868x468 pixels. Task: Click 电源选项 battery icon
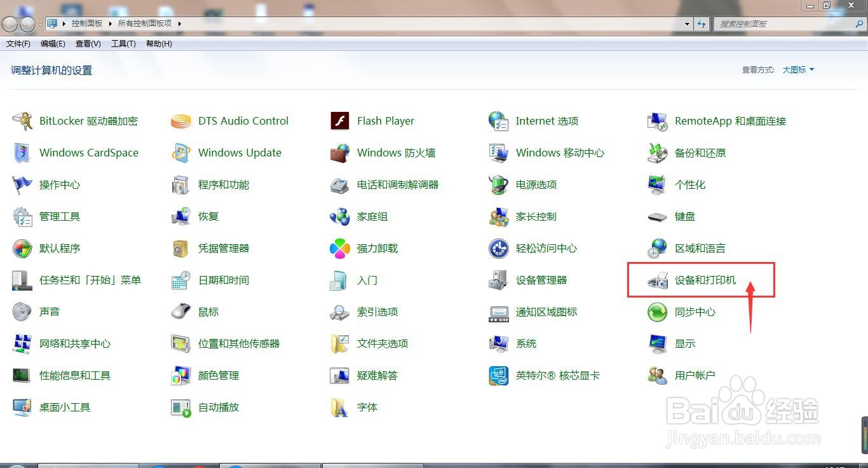pyautogui.click(x=499, y=184)
